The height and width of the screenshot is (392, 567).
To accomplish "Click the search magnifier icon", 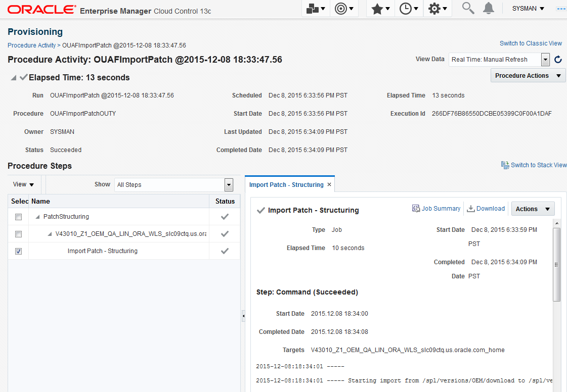I will [x=468, y=8].
